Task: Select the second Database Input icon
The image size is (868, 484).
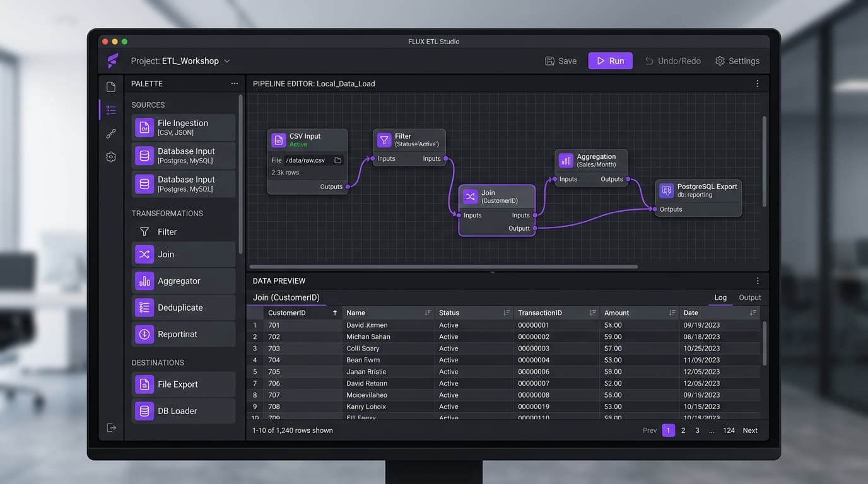Action: point(144,184)
